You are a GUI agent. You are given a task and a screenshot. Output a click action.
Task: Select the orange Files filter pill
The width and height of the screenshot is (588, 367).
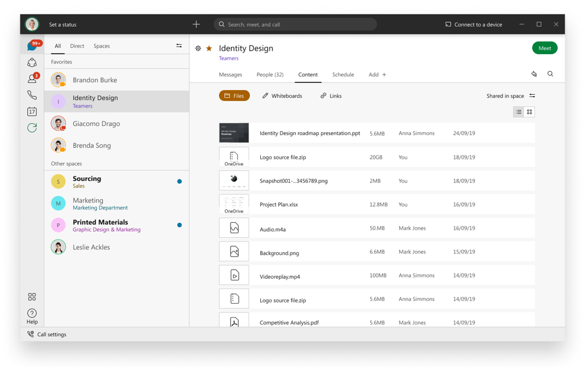pos(234,96)
